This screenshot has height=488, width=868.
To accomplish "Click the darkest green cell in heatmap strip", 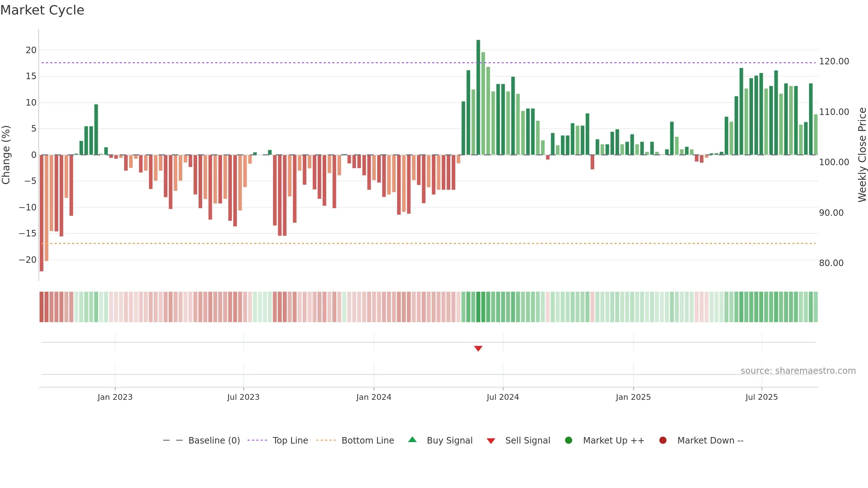I will click(x=478, y=307).
